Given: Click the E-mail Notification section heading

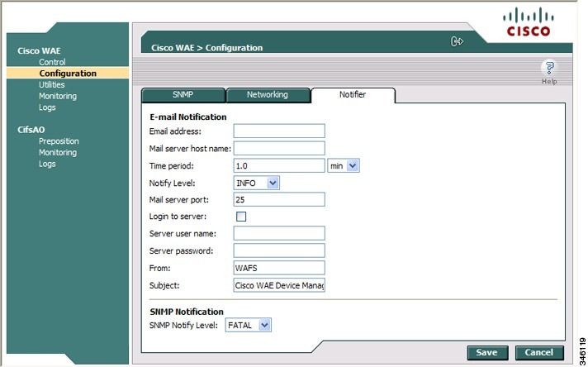Looking at the screenshot, I should coord(187,117).
